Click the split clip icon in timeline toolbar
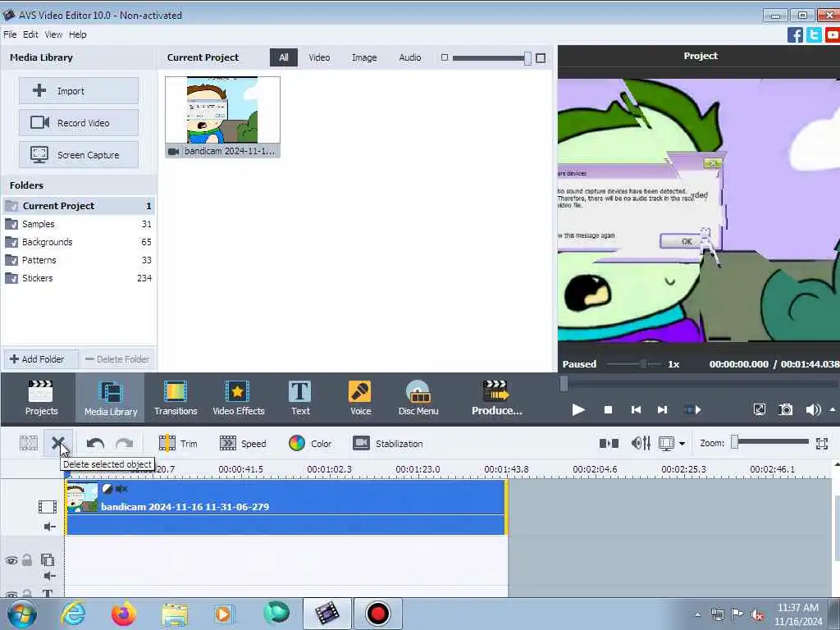The width and height of the screenshot is (840, 630). tap(609, 443)
